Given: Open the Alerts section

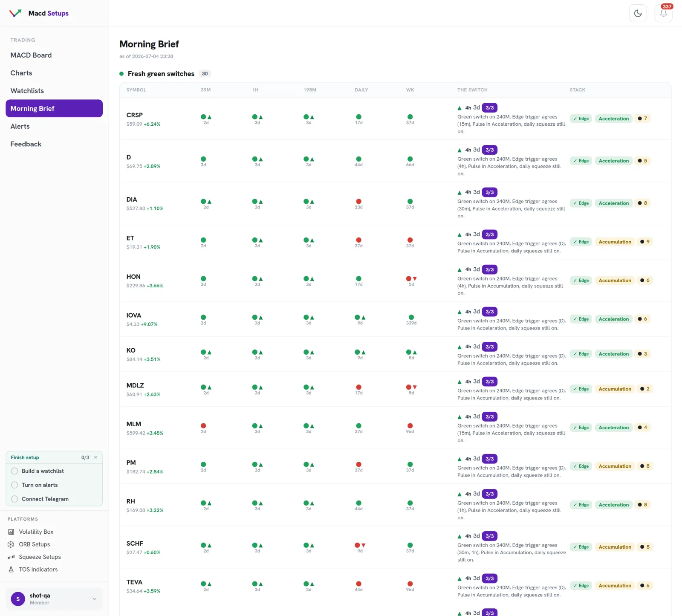Looking at the screenshot, I should [20, 126].
